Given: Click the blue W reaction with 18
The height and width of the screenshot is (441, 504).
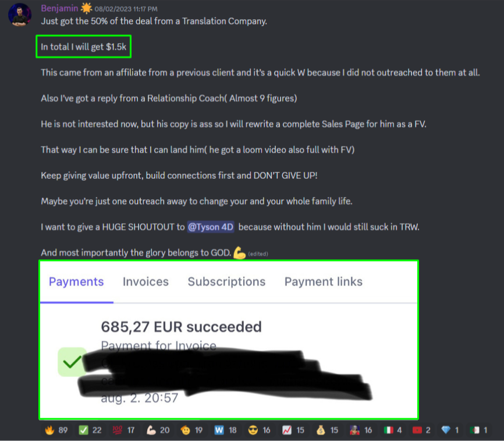Looking at the screenshot, I should click(x=226, y=430).
